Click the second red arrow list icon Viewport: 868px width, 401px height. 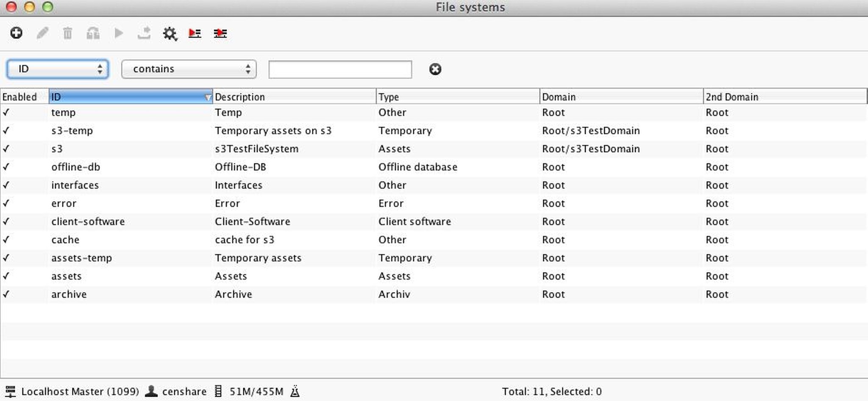pos(220,33)
